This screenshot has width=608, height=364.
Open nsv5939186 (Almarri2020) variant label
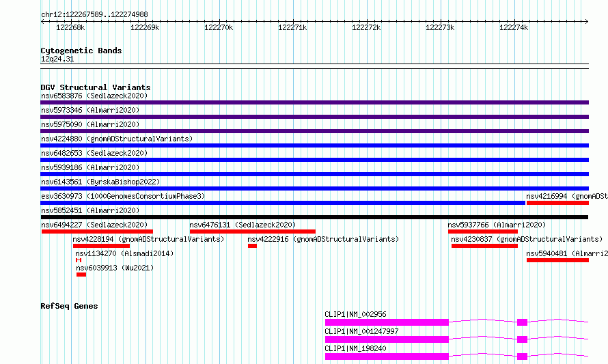pyautogui.click(x=90, y=167)
